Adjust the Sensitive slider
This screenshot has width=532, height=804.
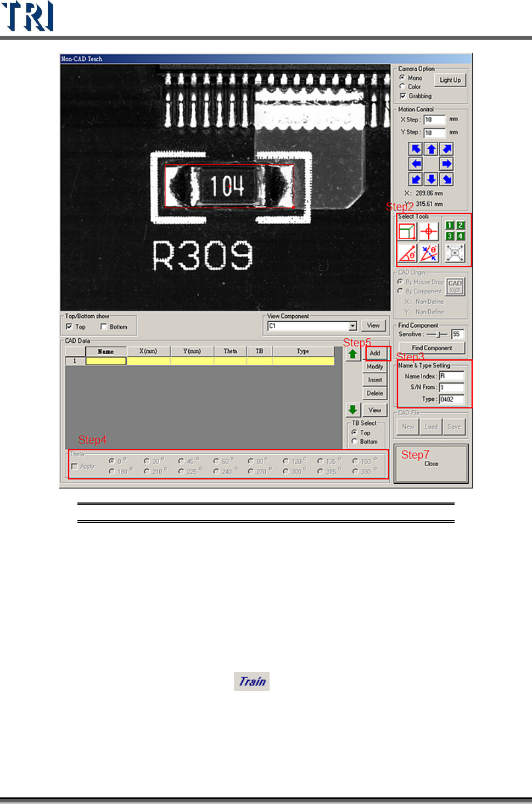438,334
